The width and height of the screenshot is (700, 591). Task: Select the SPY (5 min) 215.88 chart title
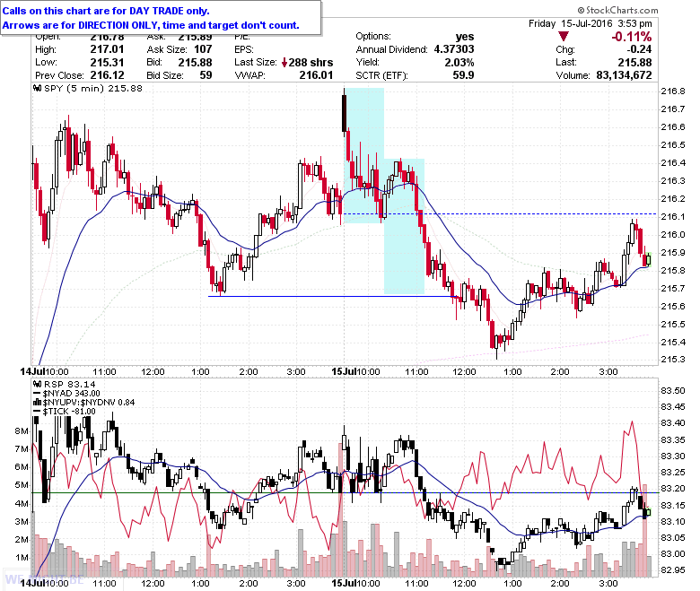92,88
